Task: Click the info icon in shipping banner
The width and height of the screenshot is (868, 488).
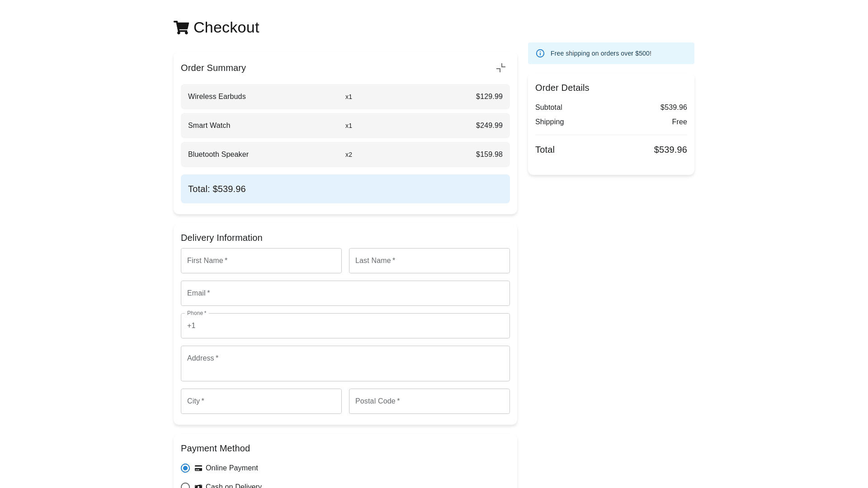Action: tap(540, 53)
